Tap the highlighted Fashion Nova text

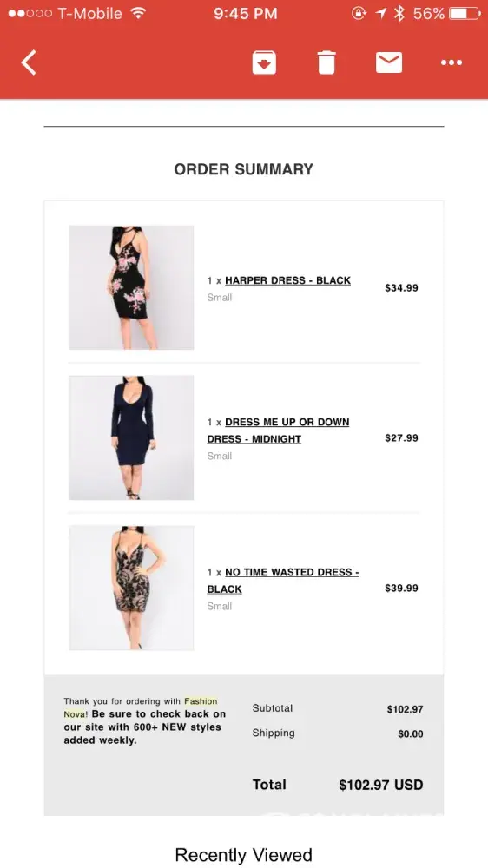[x=141, y=707]
